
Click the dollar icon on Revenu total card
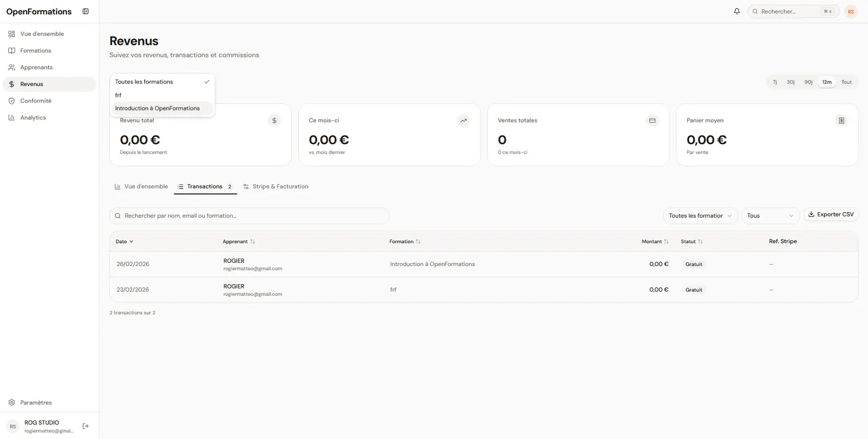274,120
